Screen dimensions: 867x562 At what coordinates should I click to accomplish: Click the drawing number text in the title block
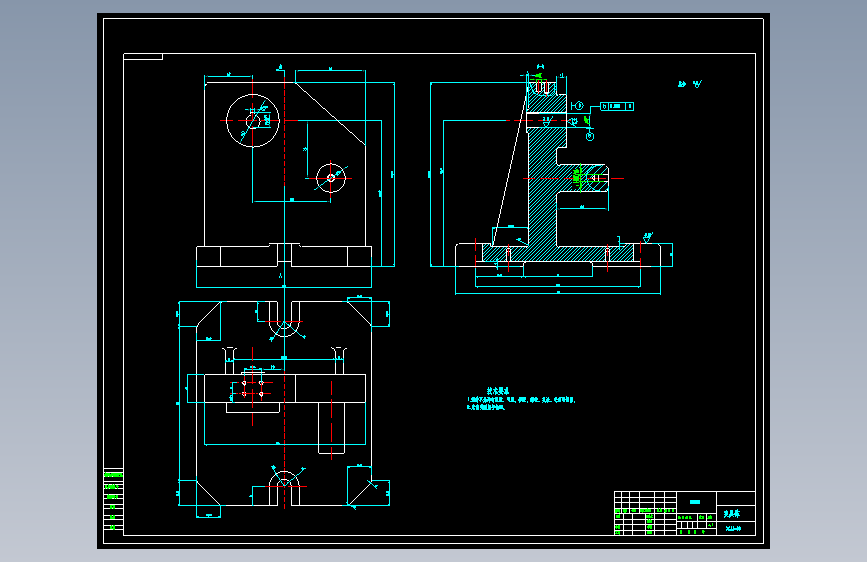tap(733, 529)
